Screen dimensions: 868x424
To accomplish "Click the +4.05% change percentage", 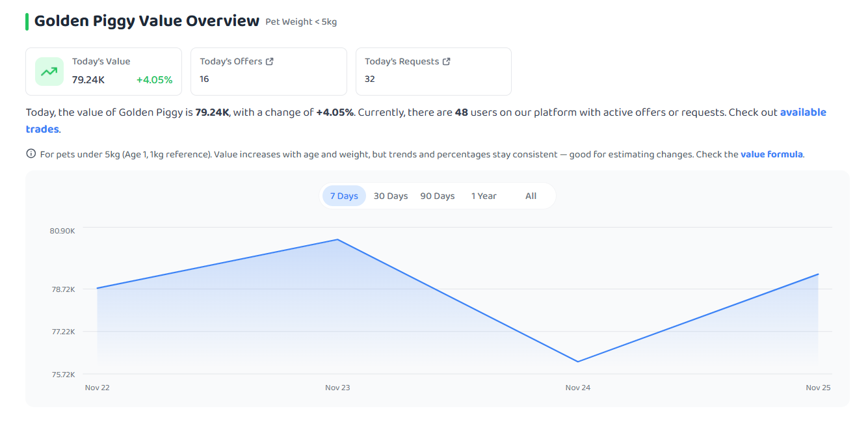I will (x=155, y=80).
